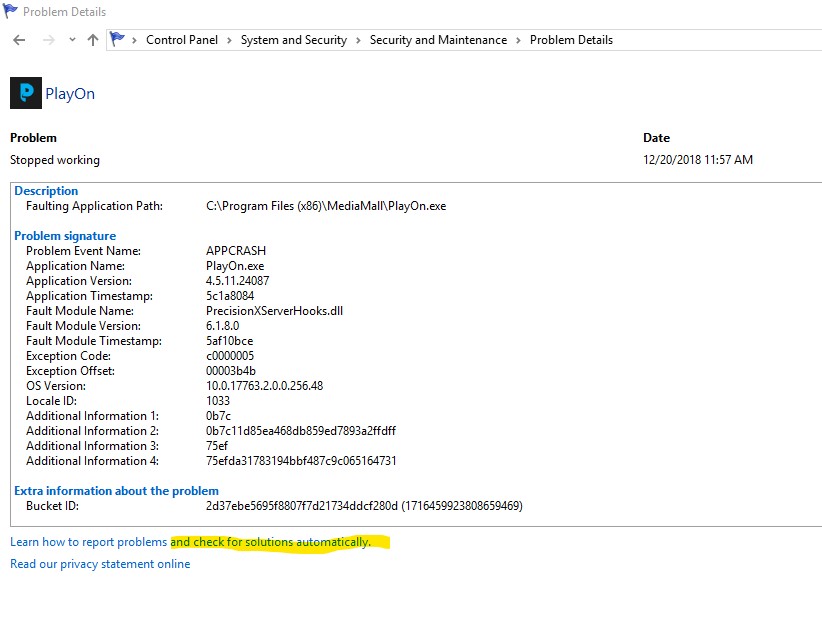
Task: Click Application Name value PlayOn.exe
Action: [235, 266]
